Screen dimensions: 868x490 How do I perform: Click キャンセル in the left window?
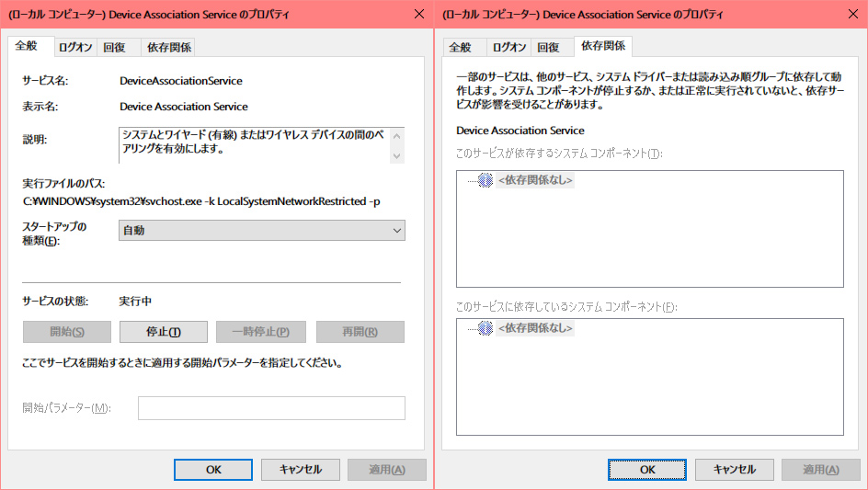(x=300, y=470)
